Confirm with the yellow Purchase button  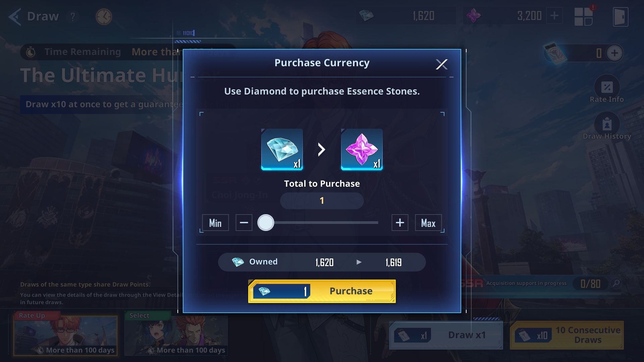pyautogui.click(x=322, y=291)
